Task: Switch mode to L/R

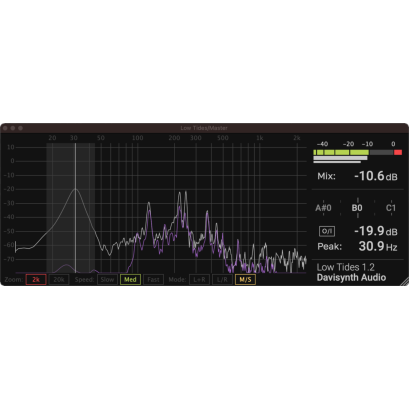Action: point(222,279)
